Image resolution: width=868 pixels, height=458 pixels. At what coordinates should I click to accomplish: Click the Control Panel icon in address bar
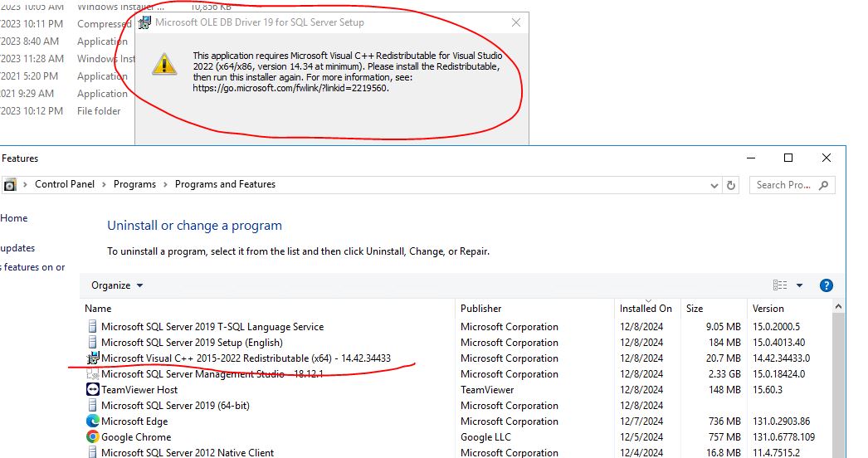pos(9,185)
